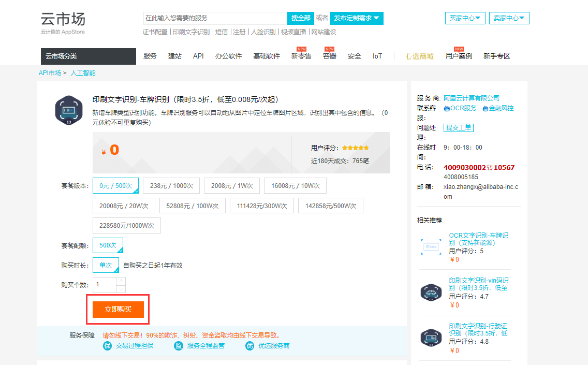Viewport: 588px width, 365px height.
Task: Open the 阿里云计算有限公司 provider link
Action: click(x=472, y=98)
